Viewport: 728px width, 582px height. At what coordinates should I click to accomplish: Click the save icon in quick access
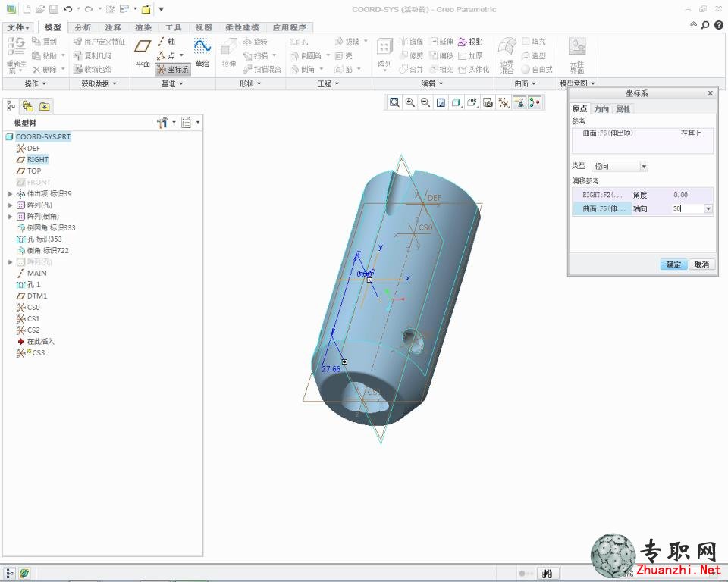54,9
